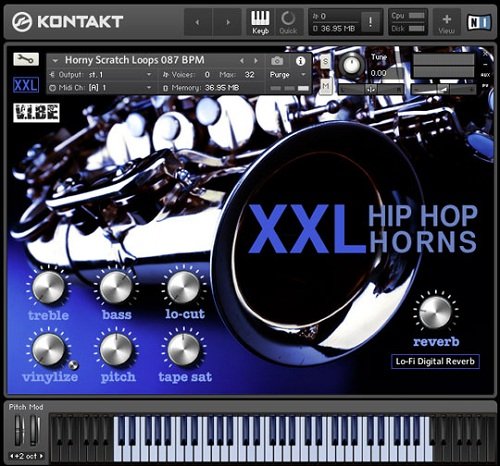This screenshot has height=466, width=500.
Task: Click the +2 oct octave display
Action: [27, 456]
